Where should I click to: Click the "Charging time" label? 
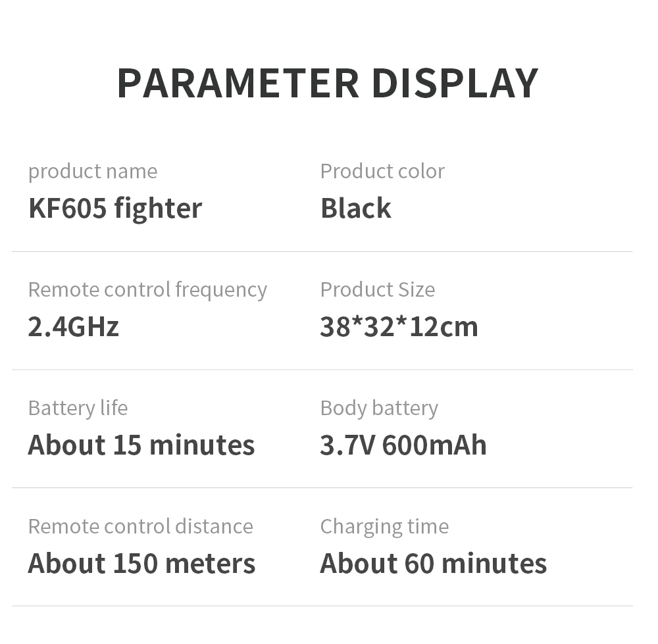pyautogui.click(x=384, y=527)
